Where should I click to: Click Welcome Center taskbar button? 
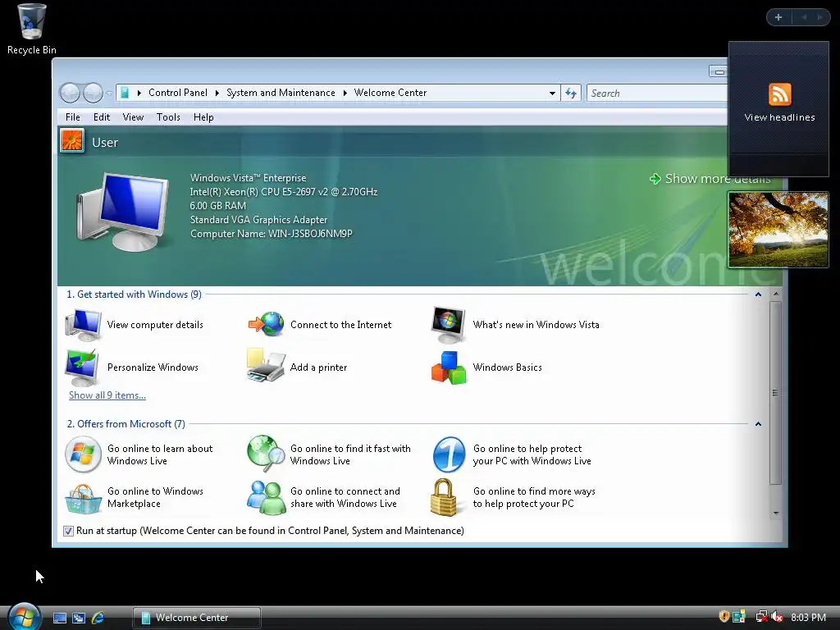(x=197, y=618)
